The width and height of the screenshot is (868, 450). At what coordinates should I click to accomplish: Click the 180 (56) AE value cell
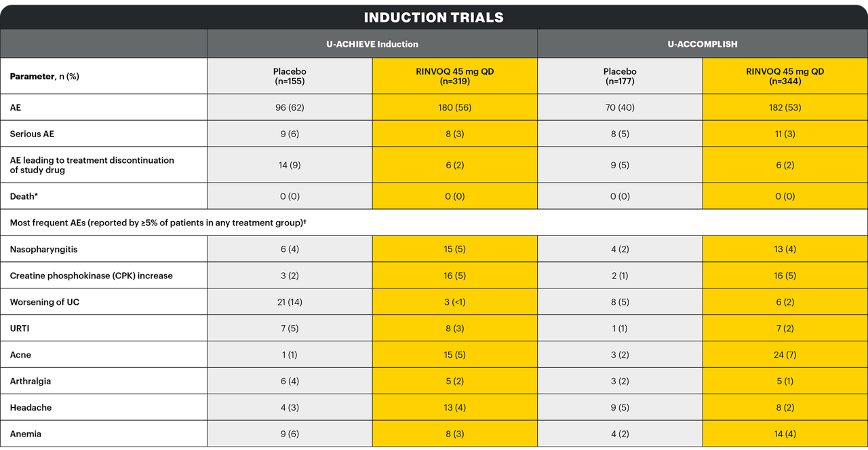454,107
